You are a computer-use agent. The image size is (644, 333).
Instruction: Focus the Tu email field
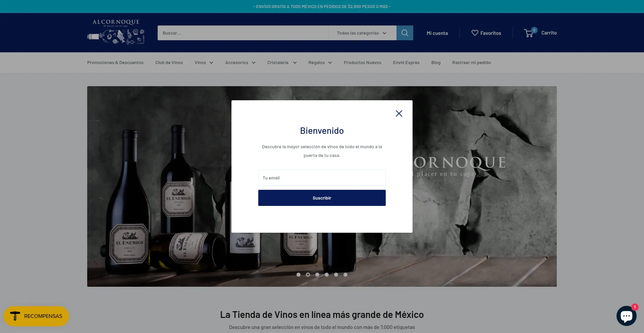click(x=322, y=178)
